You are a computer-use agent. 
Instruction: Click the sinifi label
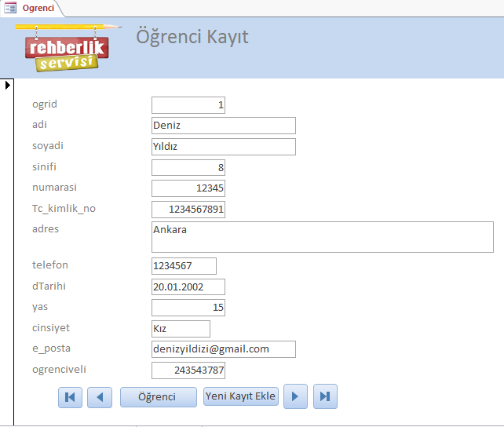pos(45,166)
